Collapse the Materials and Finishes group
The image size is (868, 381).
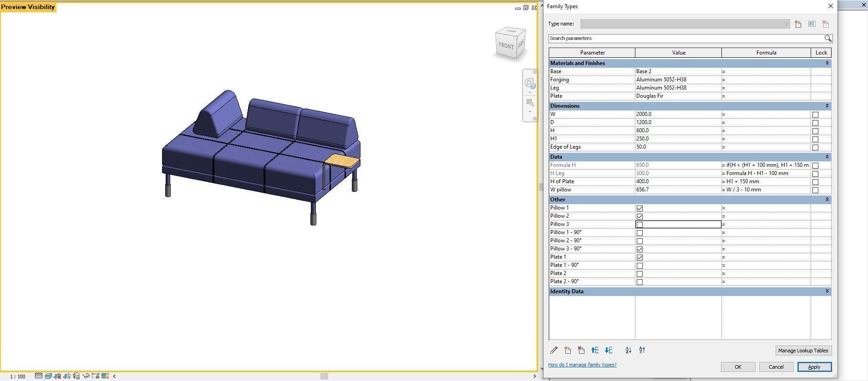click(827, 63)
